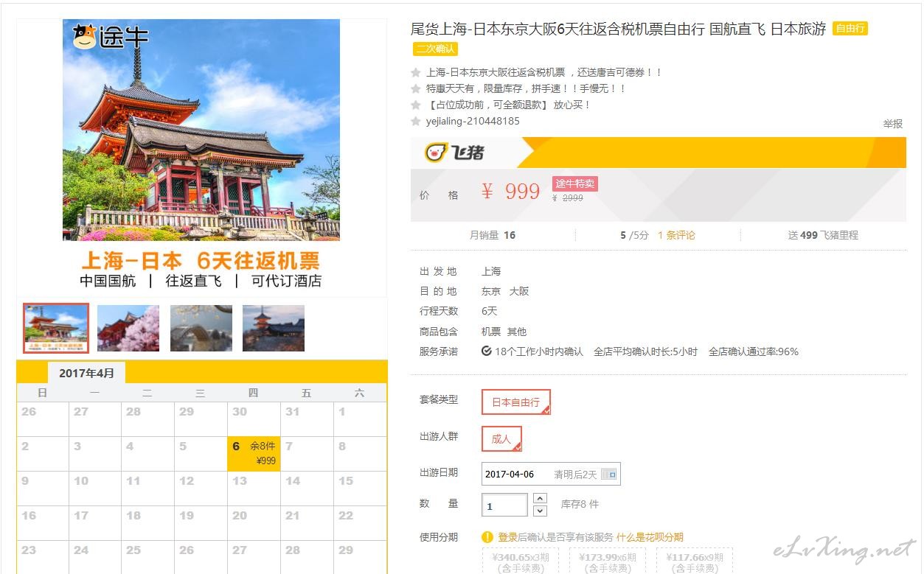Decrease quantity with down arrow
This screenshot has width=924, height=574.
540,511
